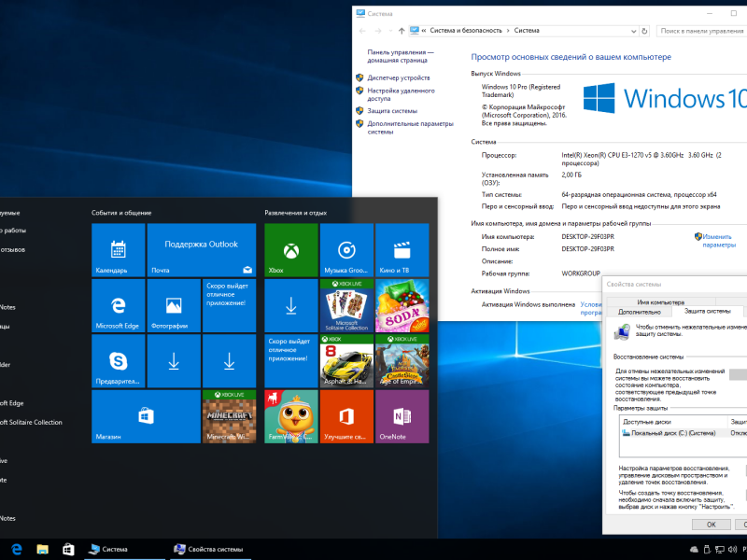Expand chevron after Система и безопасность breadcrumb

508,31
